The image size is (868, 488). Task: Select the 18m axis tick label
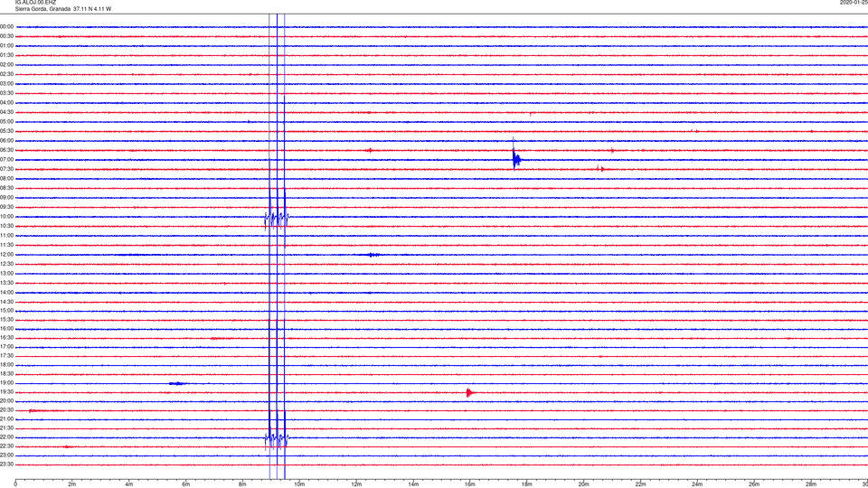click(x=527, y=484)
